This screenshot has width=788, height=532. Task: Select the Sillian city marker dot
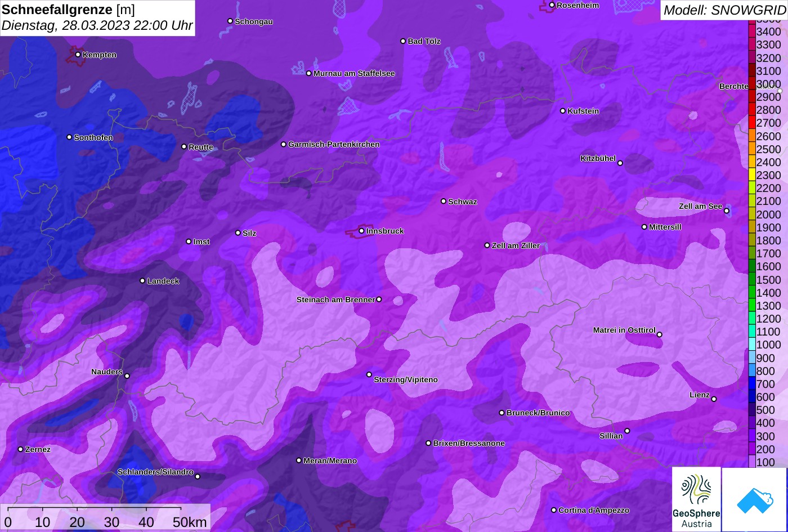627,431
